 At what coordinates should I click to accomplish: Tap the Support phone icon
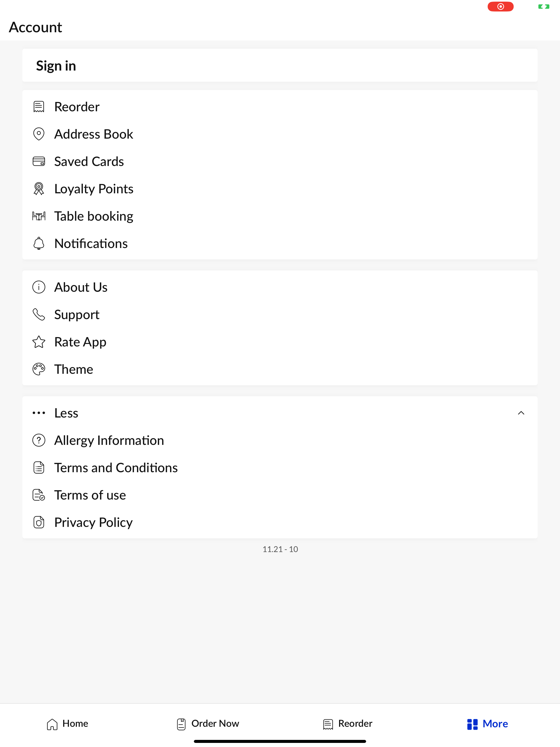[39, 314]
